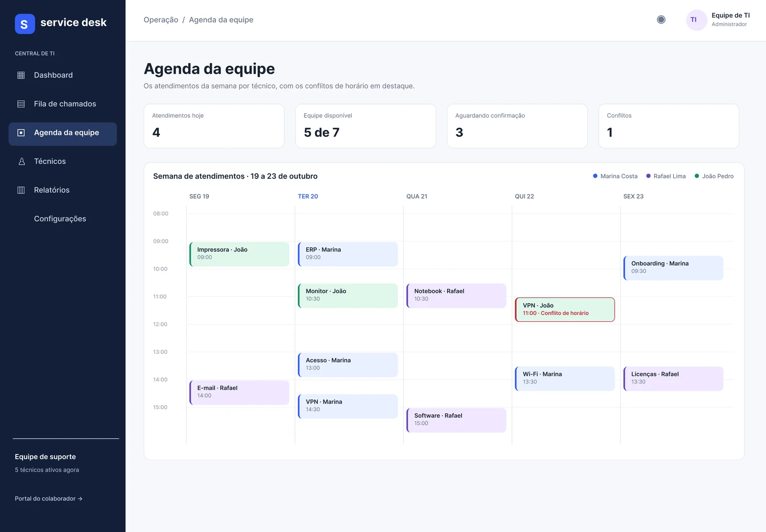766x532 pixels.
Task: Click the Atendimentos hoje summary card
Action: [214, 126]
